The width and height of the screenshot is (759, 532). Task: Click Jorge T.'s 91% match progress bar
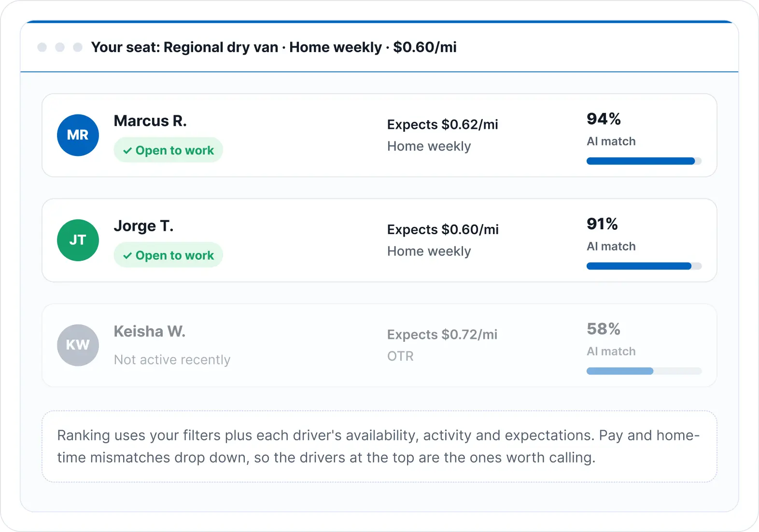pyautogui.click(x=644, y=266)
